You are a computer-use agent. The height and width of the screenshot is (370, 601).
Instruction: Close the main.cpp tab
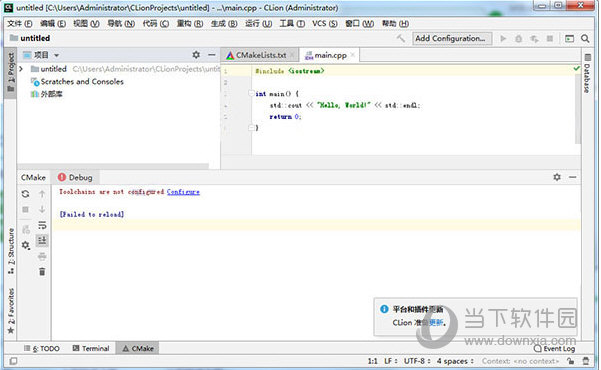point(353,55)
